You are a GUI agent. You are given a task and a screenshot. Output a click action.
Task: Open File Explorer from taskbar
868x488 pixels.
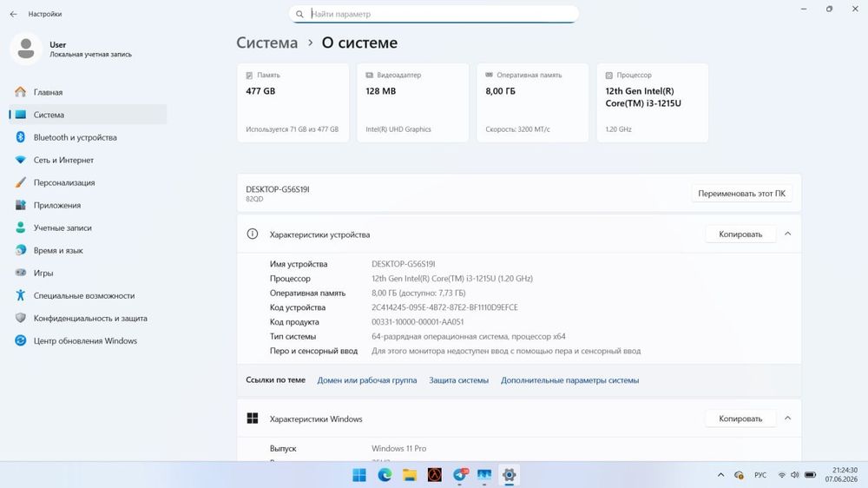pyautogui.click(x=410, y=475)
